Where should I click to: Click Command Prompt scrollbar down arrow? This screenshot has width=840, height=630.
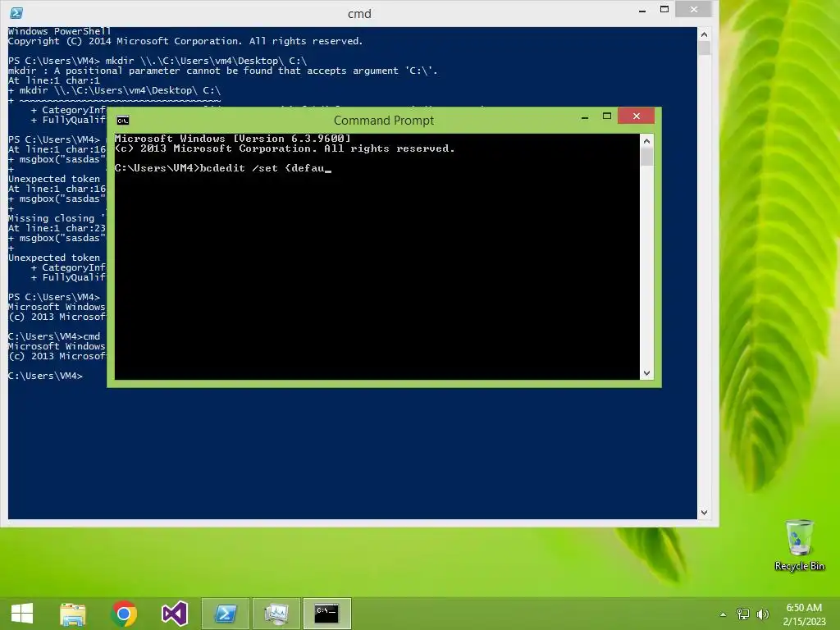646,373
